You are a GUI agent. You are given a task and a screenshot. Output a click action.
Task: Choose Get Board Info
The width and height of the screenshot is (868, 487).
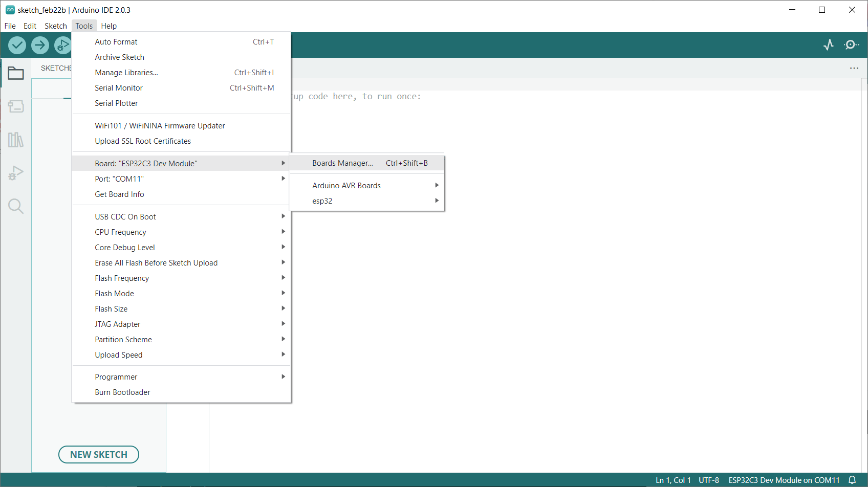182,194
